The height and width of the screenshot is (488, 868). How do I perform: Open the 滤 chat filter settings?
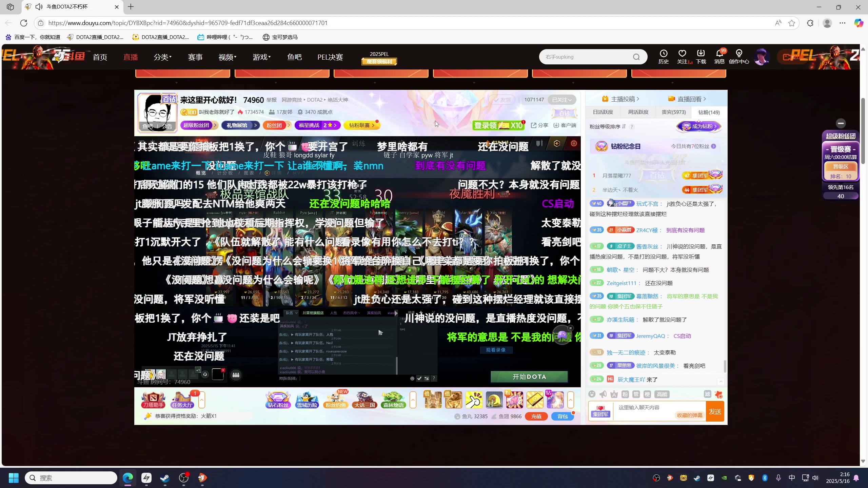[x=707, y=394]
